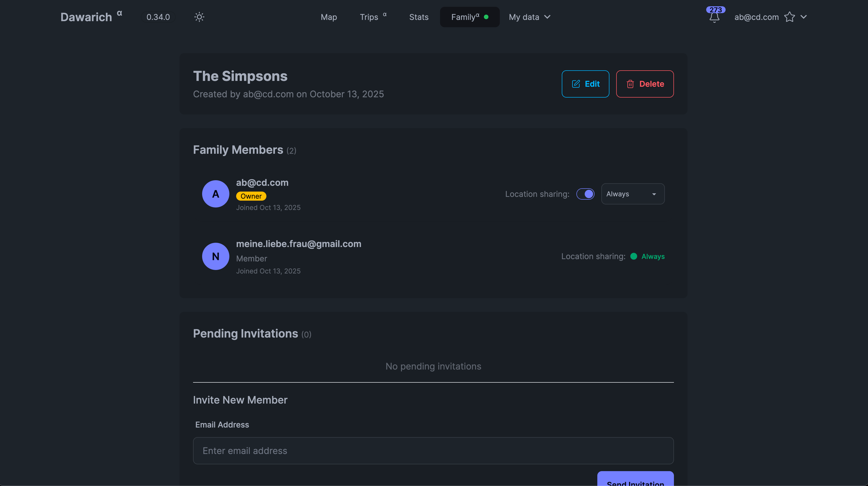
Task: Delete The Simpsons family
Action: click(645, 84)
